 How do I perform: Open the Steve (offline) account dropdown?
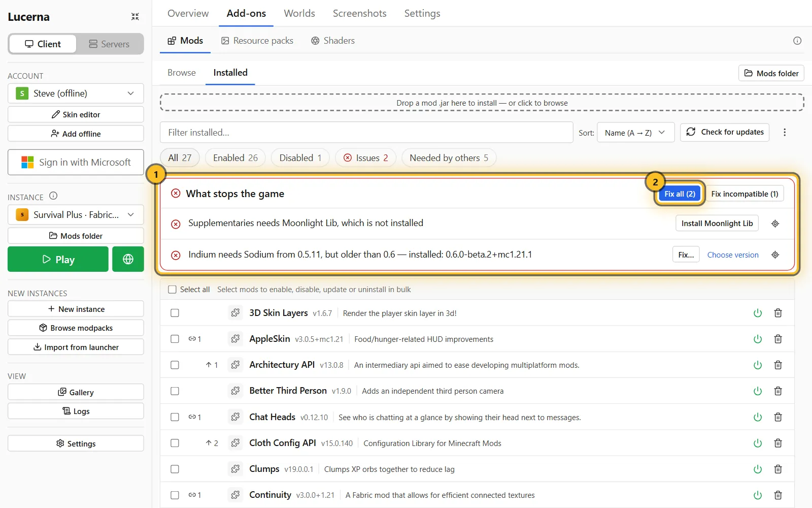tap(76, 93)
